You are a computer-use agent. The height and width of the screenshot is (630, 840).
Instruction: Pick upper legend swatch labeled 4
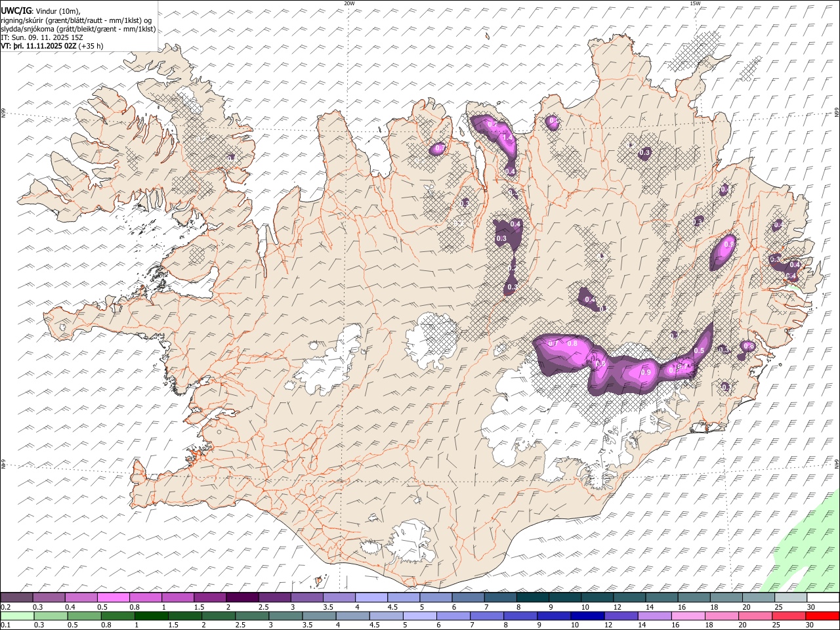pos(371,597)
